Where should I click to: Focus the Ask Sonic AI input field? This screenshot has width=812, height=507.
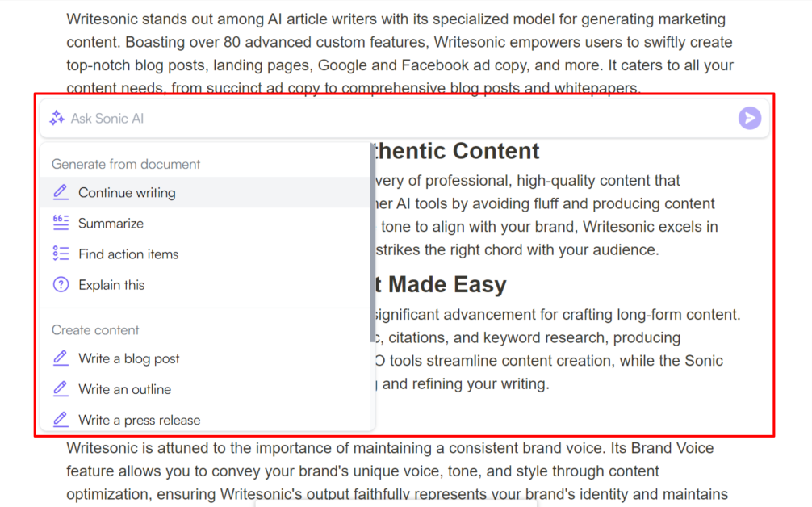[399, 118]
